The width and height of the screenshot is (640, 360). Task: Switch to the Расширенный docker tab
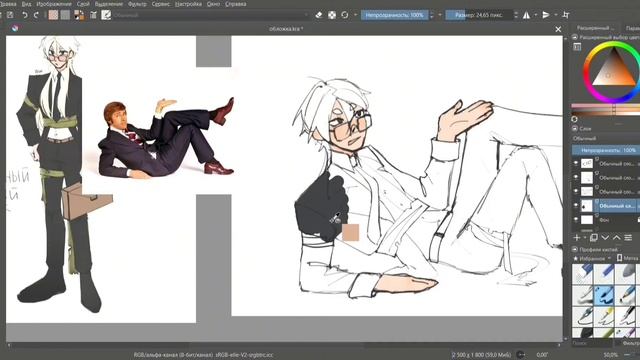[x=595, y=28]
